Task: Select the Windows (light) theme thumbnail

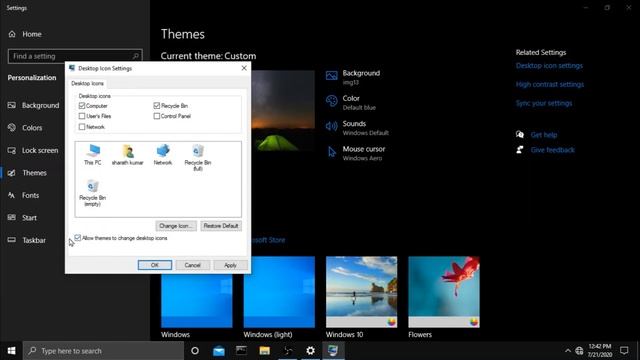Action: pos(279,292)
